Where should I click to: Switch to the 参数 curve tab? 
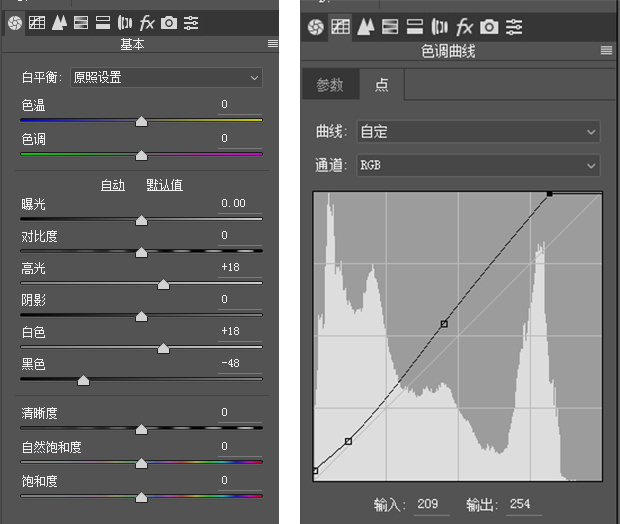tap(330, 84)
